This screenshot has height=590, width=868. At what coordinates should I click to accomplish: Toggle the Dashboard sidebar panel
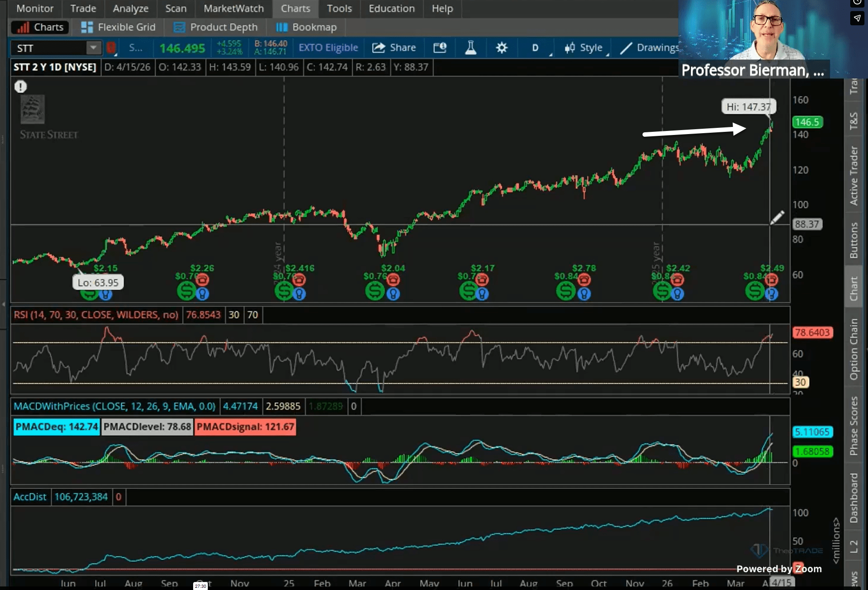pyautogui.click(x=853, y=498)
